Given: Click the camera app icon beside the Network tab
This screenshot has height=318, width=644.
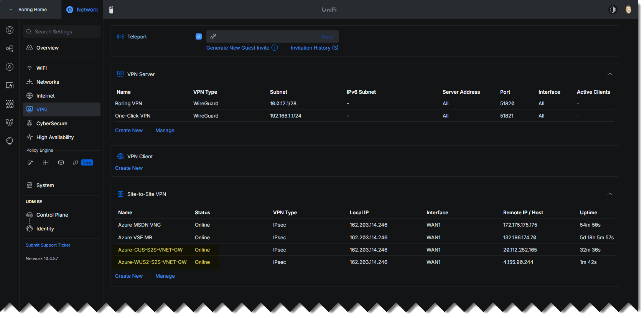Looking at the screenshot, I should point(111,10).
